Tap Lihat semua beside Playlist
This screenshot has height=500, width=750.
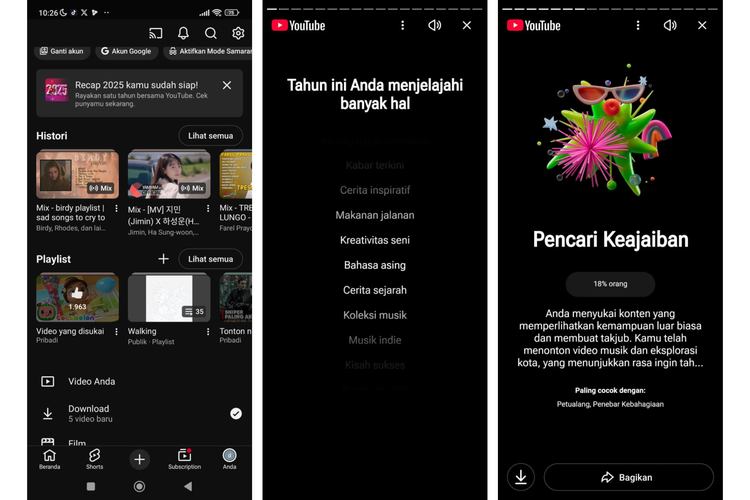(x=210, y=259)
